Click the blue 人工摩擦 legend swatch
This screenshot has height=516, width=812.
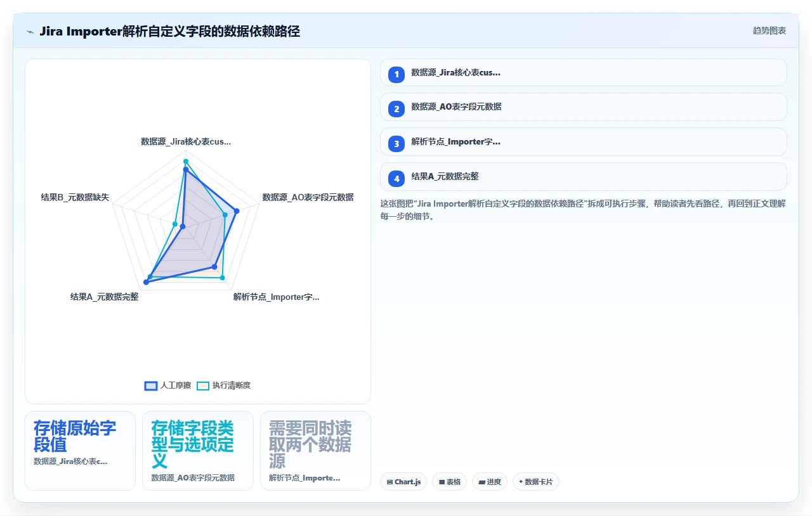click(151, 385)
